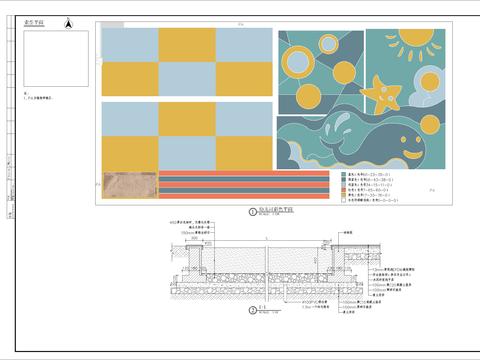Image resolution: width=480 pixels, height=360 pixels.
Task: Click the north arrow compass symbol
Action: click(x=68, y=23)
